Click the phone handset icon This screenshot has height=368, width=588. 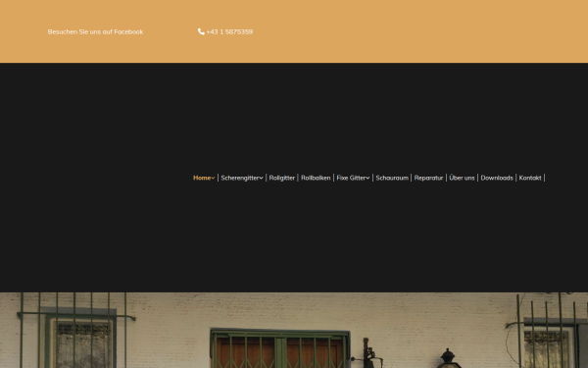click(x=201, y=31)
